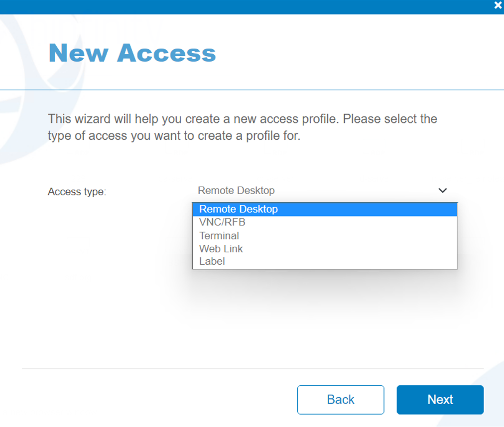Click the Next button
This screenshot has width=504, height=427.
tap(440, 399)
